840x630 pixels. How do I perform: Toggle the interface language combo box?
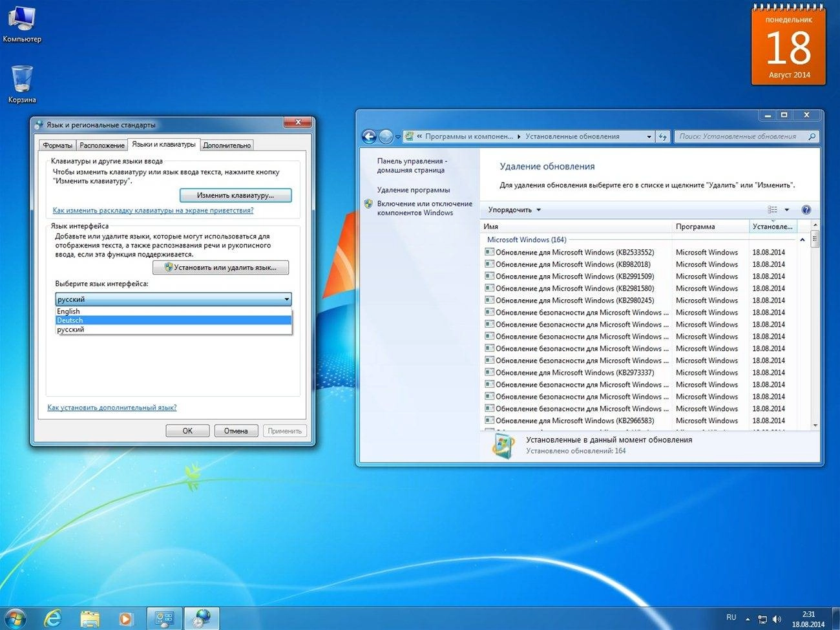pyautogui.click(x=173, y=299)
